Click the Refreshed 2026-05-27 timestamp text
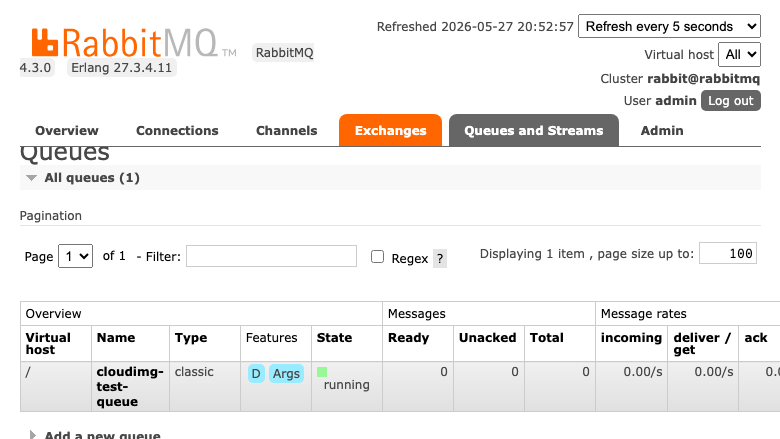 tap(475, 26)
